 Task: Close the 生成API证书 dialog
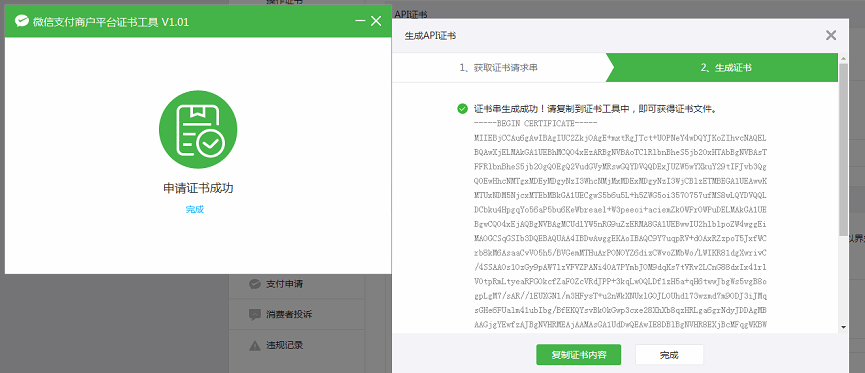pyautogui.click(x=831, y=36)
